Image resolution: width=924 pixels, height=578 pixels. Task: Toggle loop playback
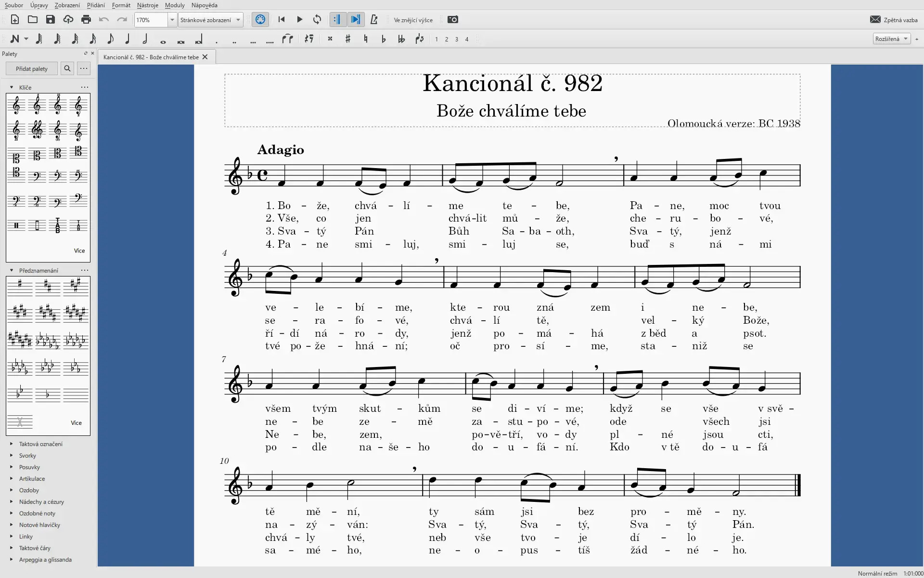[317, 20]
